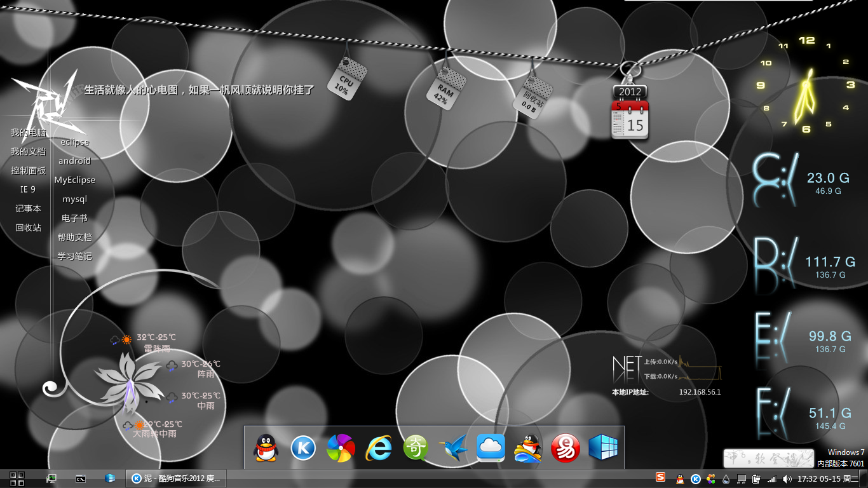Open the colorful pinwheel browser in dock
Viewport: 868px width, 488px height.
[x=341, y=448]
